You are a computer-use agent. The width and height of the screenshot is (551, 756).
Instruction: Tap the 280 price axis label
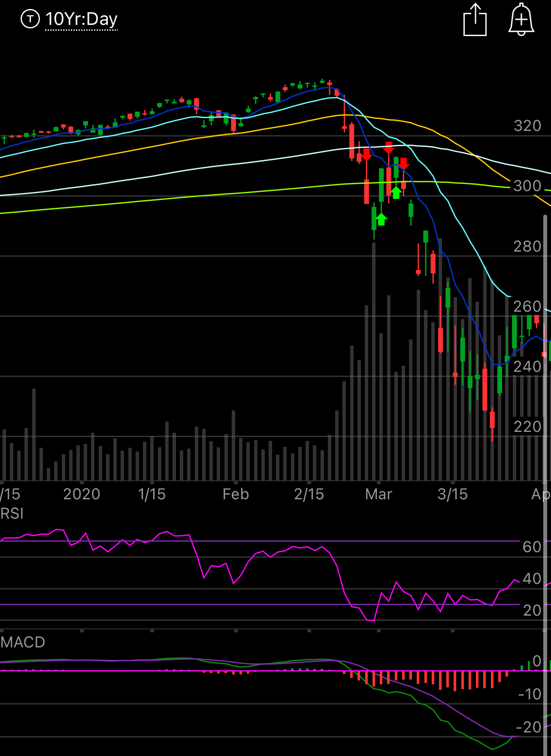(x=527, y=246)
